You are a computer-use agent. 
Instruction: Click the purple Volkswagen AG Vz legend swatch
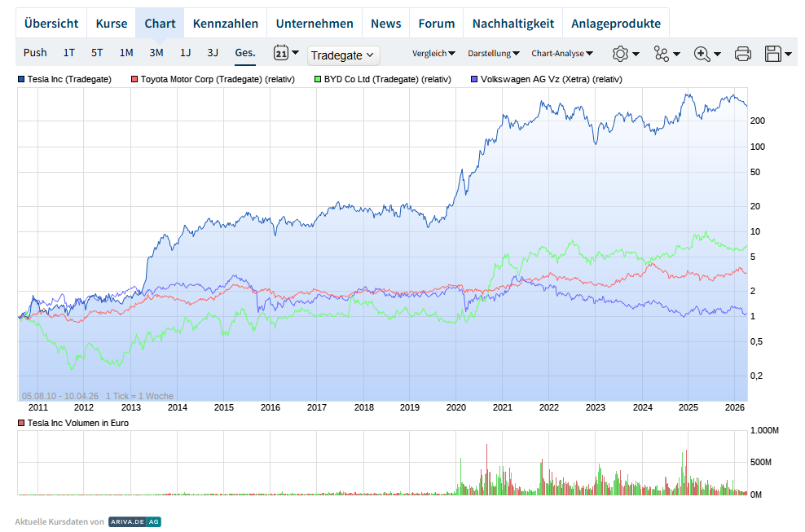click(474, 79)
